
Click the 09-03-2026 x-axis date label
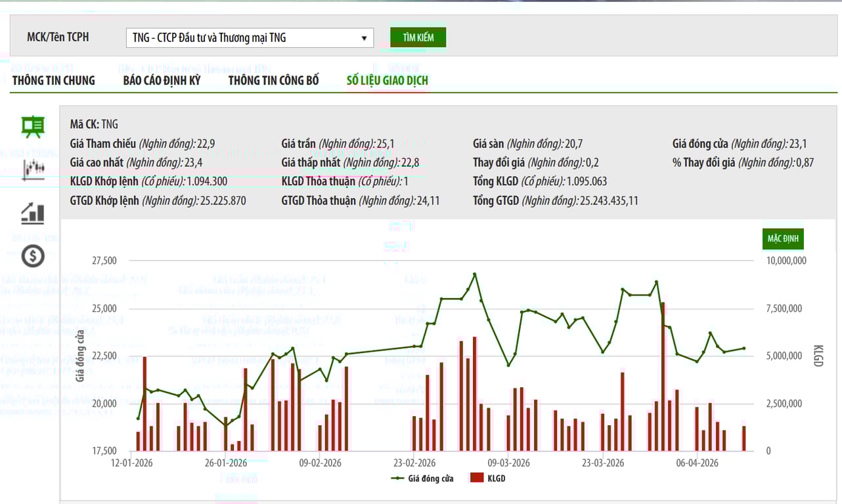click(x=508, y=463)
